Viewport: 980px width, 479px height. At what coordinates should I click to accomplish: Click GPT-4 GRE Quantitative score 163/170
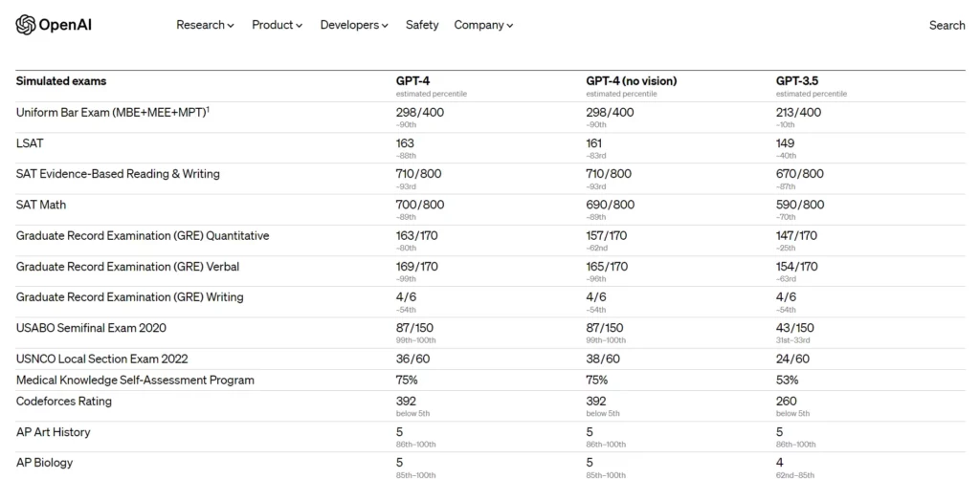(x=417, y=236)
